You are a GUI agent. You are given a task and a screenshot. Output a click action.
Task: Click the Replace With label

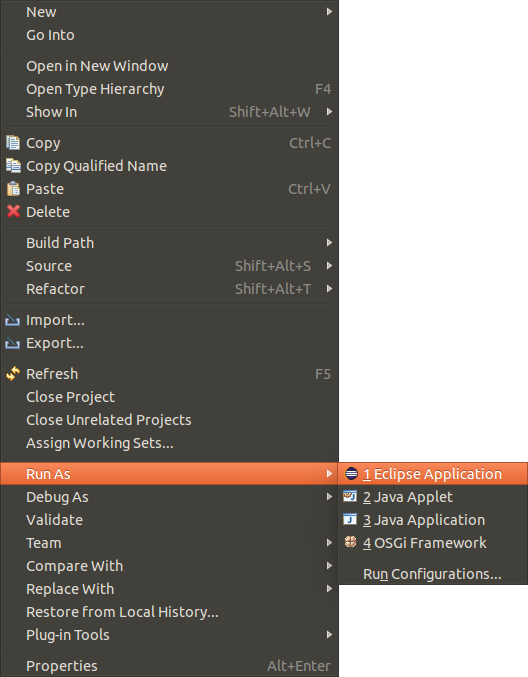[70, 589]
